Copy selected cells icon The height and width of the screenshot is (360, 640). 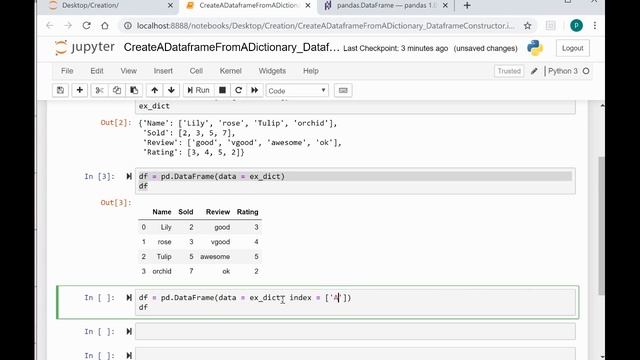[117, 90]
